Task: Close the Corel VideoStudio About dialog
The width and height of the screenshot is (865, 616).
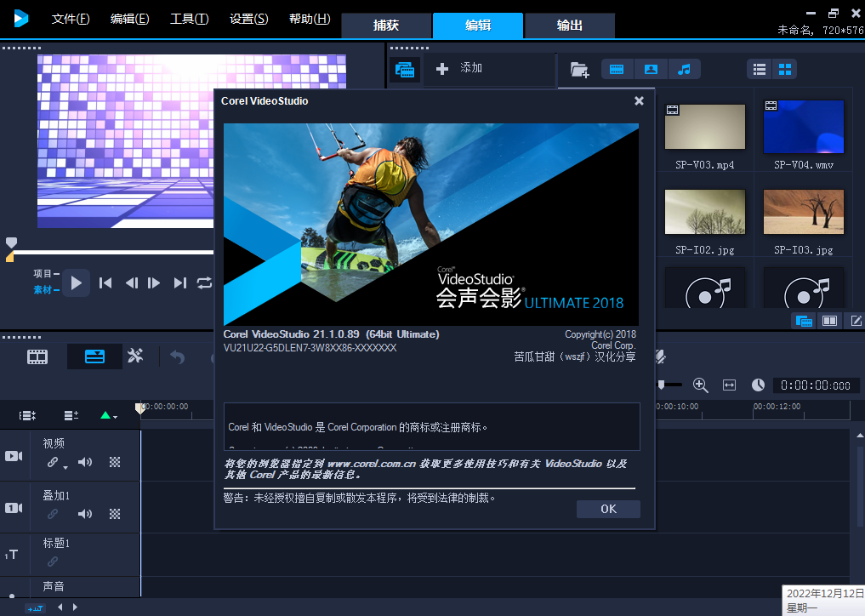Action: click(x=639, y=100)
